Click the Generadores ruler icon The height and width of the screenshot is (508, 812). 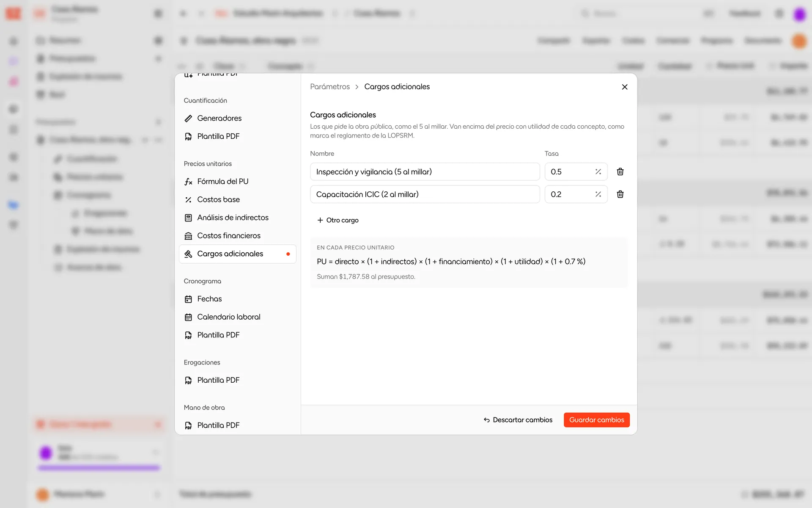(x=188, y=119)
